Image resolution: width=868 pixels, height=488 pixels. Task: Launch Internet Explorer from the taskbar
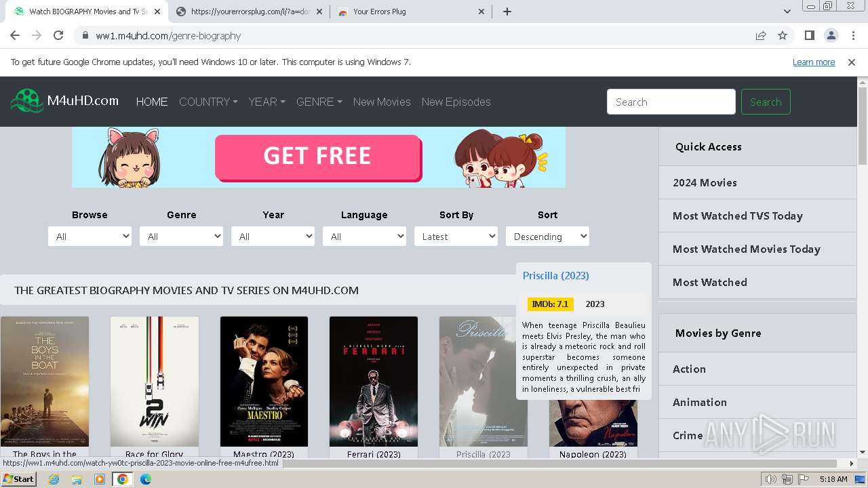pyautogui.click(x=54, y=479)
